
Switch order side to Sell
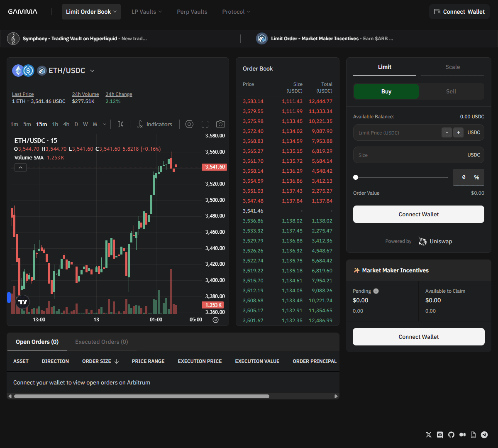click(451, 91)
